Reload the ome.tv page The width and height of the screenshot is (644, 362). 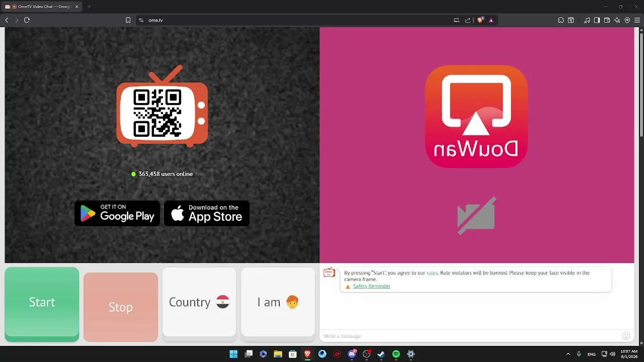(27, 20)
